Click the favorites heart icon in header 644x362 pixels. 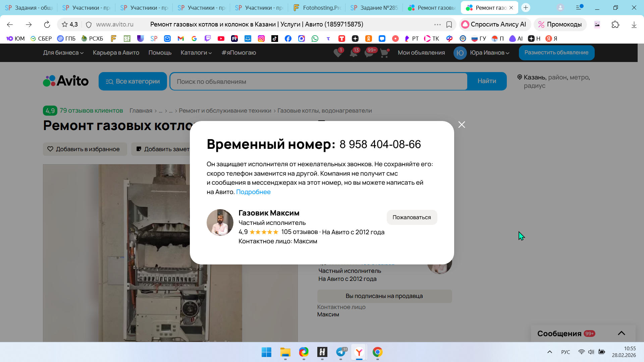tap(338, 53)
